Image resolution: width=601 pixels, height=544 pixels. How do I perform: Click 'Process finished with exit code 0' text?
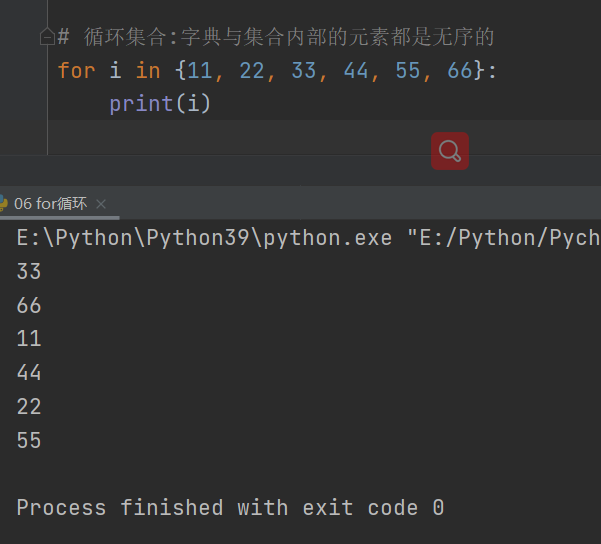click(x=230, y=508)
